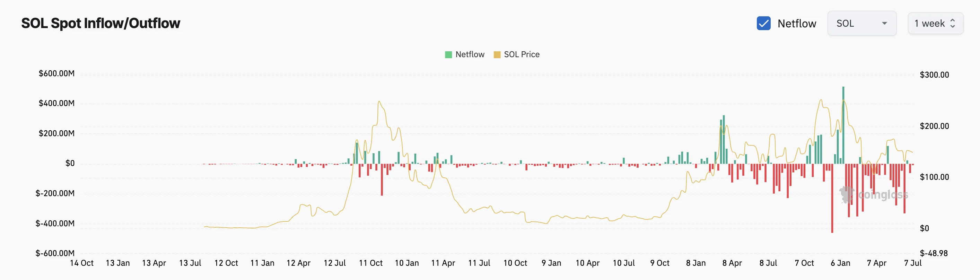Click the yellow SOL Price legend swatch
This screenshot has width=980, height=280.
497,54
